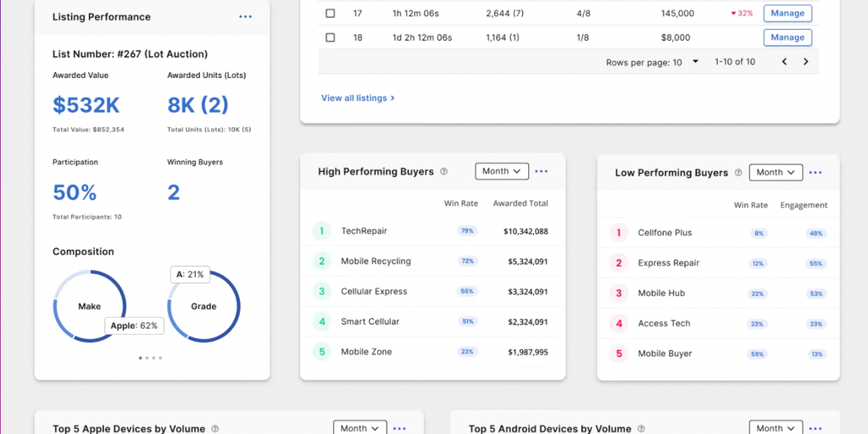Open High Performing Buyers more options menu

click(x=541, y=171)
